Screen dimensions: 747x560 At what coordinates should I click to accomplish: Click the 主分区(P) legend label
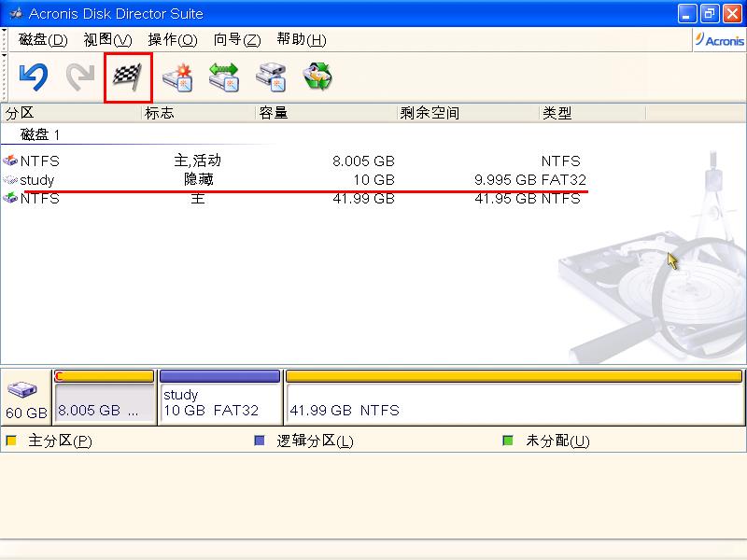click(60, 441)
